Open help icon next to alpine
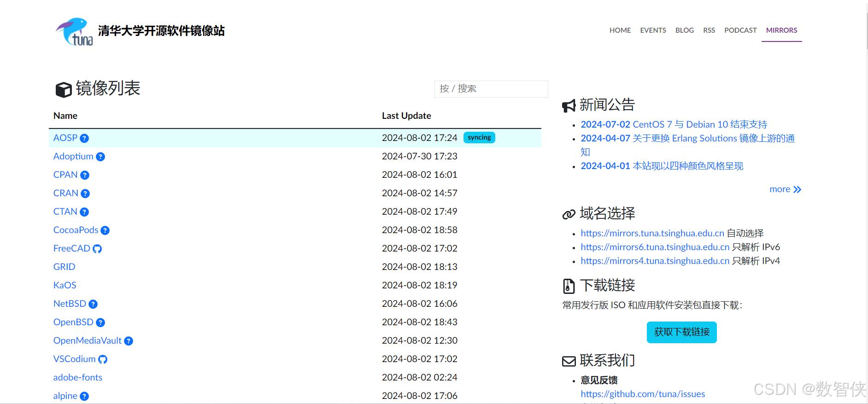 pyautogui.click(x=84, y=396)
